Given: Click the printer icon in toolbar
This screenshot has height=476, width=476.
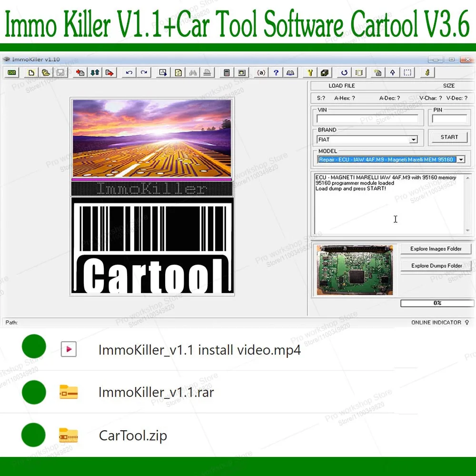Looking at the screenshot, I should [x=208, y=72].
